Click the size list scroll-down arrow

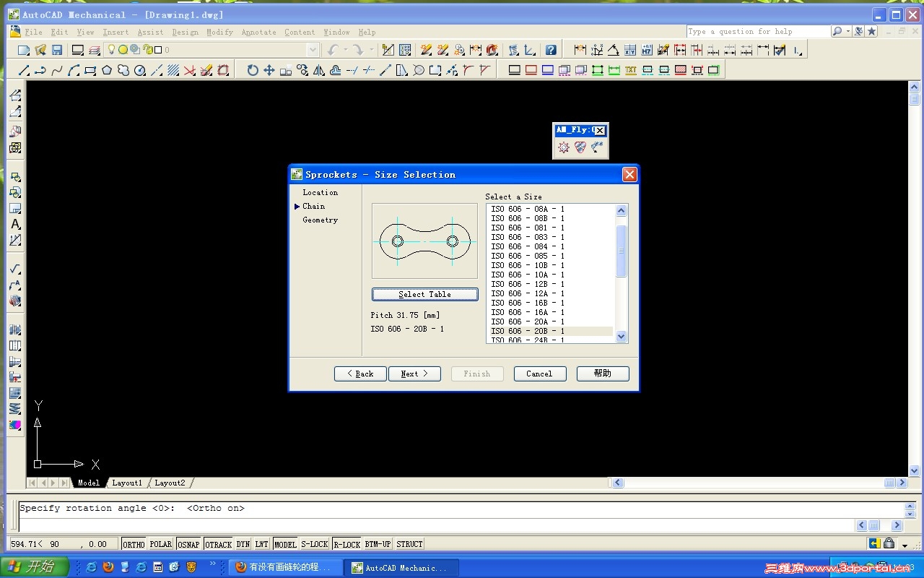(622, 337)
